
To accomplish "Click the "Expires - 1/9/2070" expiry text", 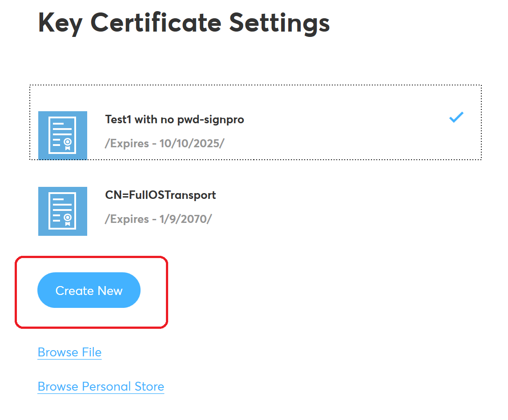I will click(158, 219).
